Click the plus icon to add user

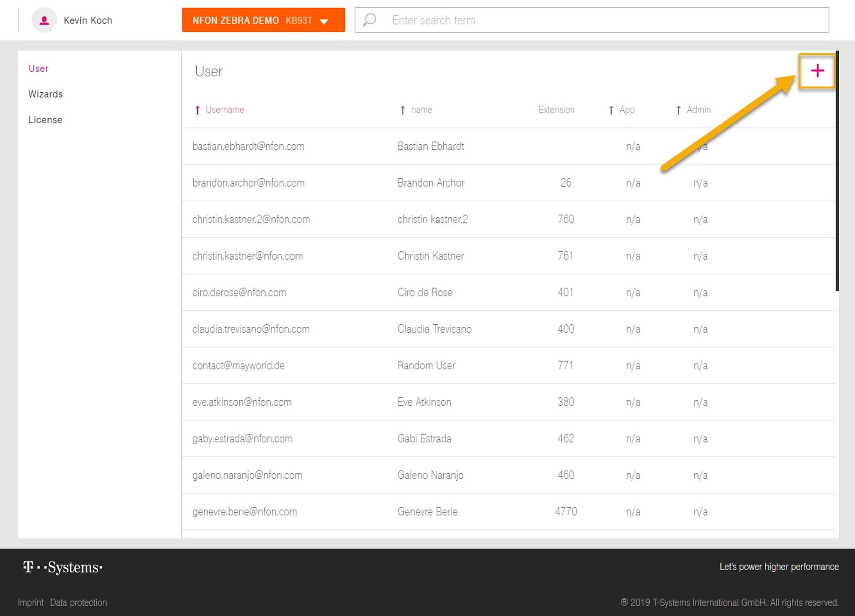coord(817,70)
